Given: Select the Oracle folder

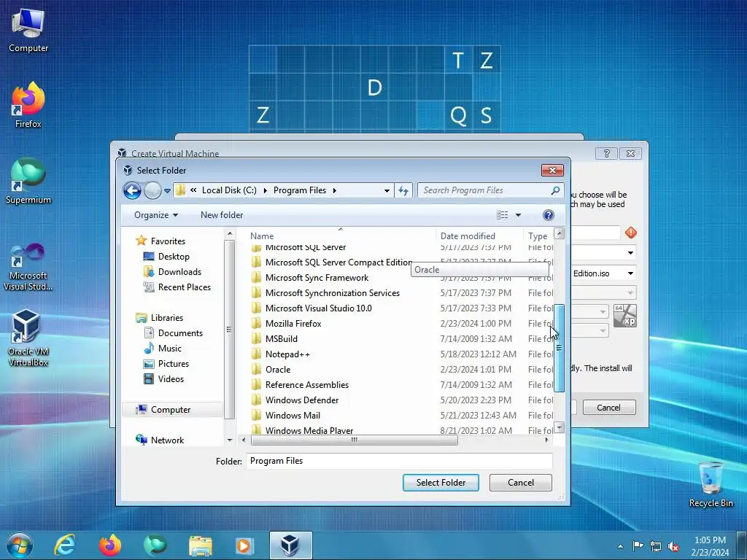Looking at the screenshot, I should pyautogui.click(x=278, y=370).
